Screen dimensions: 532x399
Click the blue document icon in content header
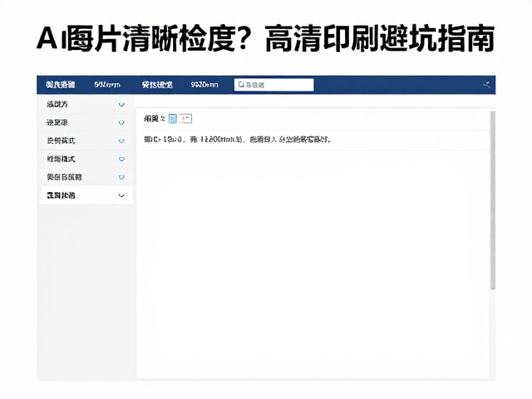(x=173, y=119)
